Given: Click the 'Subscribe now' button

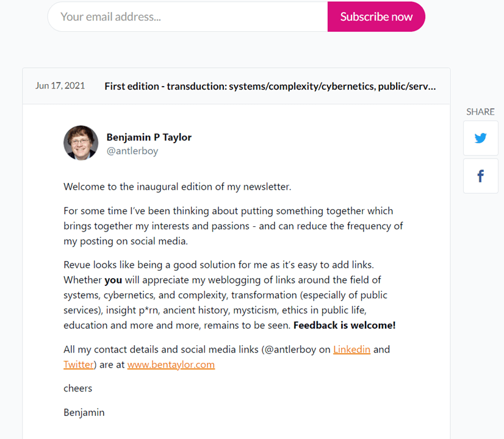Looking at the screenshot, I should click(x=376, y=17).
